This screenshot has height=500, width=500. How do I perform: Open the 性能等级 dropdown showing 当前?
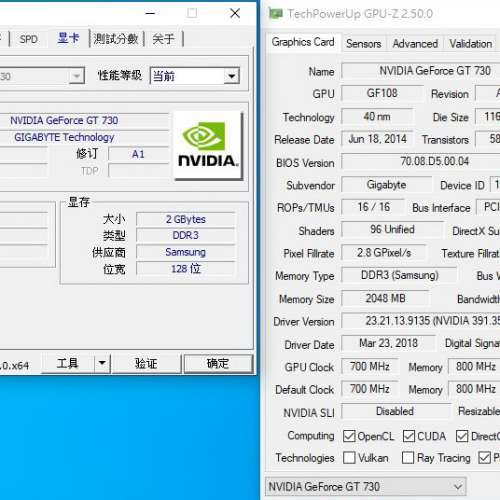coord(195,76)
